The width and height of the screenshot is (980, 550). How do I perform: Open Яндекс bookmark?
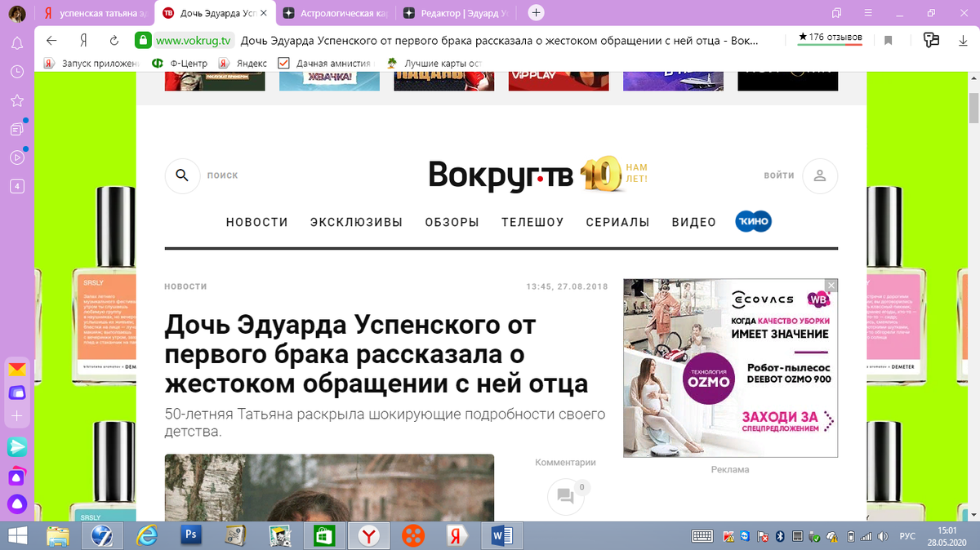(243, 63)
